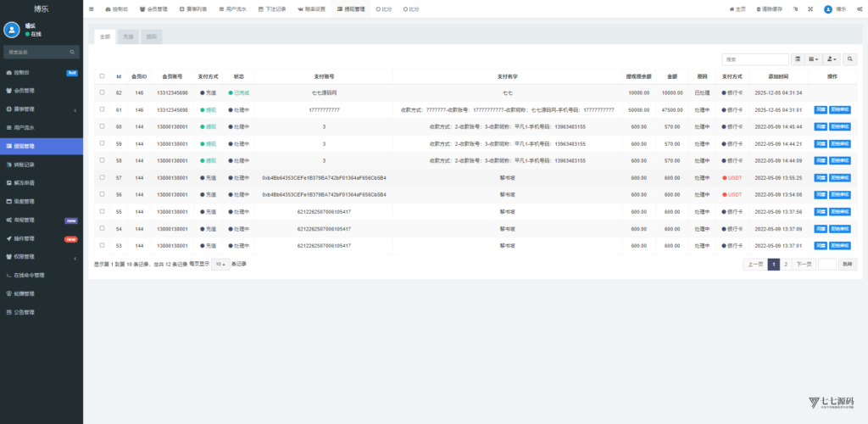The height and width of the screenshot is (424, 868).
Task: Click 同意 button for row Id 61
Action: pos(821,110)
